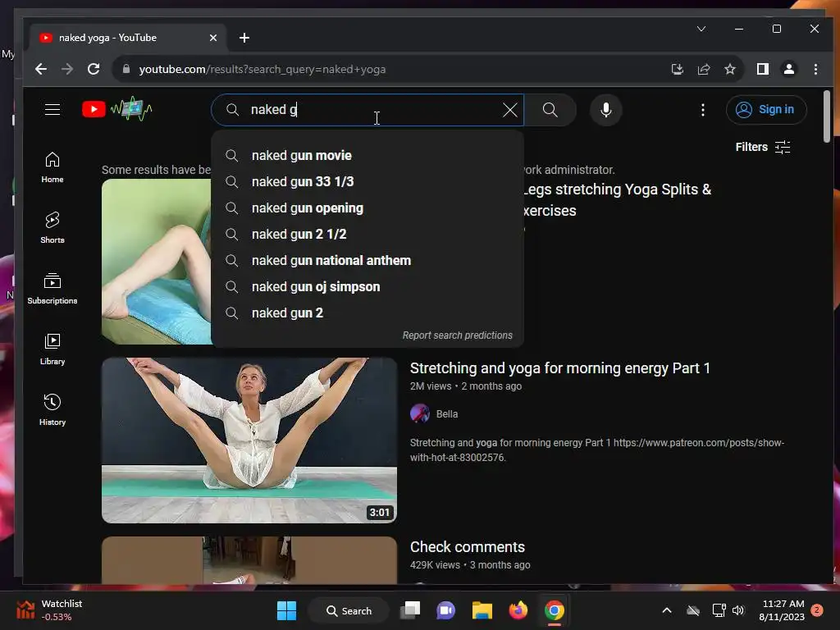Screen dimensions: 840x630
Task: Open Chrome three-dot menu
Action: 815,69
